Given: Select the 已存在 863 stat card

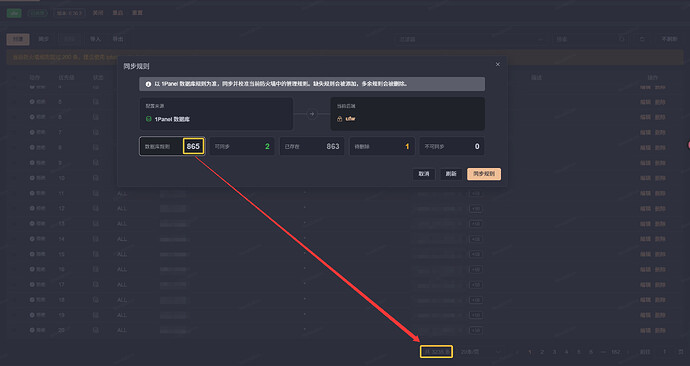Looking at the screenshot, I should point(312,146).
